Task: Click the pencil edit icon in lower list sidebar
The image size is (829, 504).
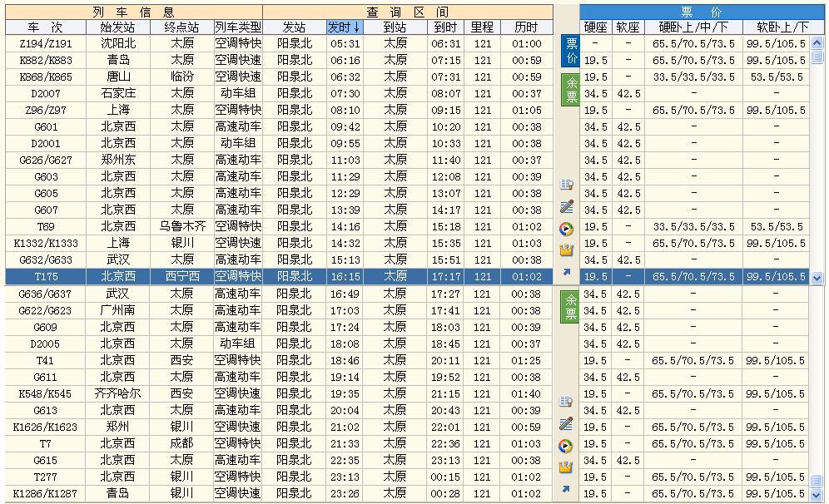Action: 566,424
